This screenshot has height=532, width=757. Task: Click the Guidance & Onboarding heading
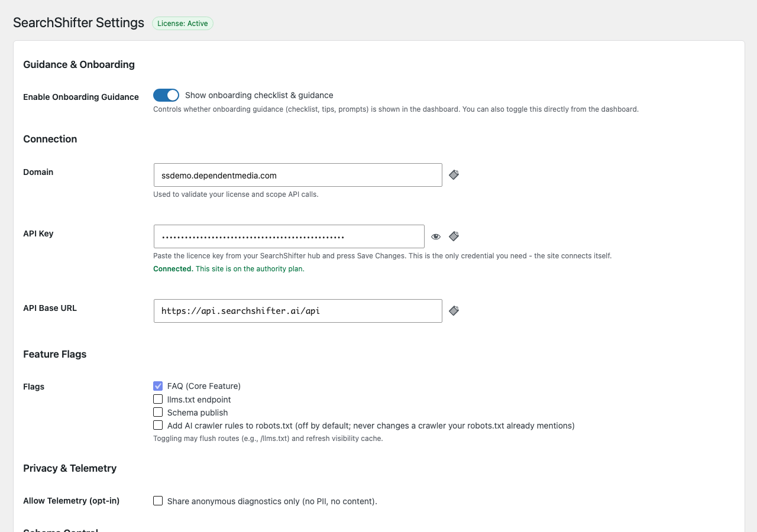coord(79,64)
